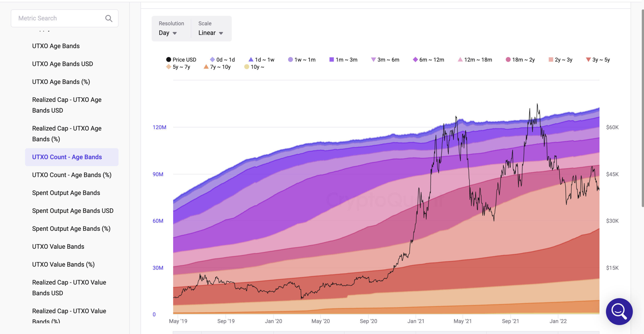Click the $60K right axis label

click(x=612, y=127)
